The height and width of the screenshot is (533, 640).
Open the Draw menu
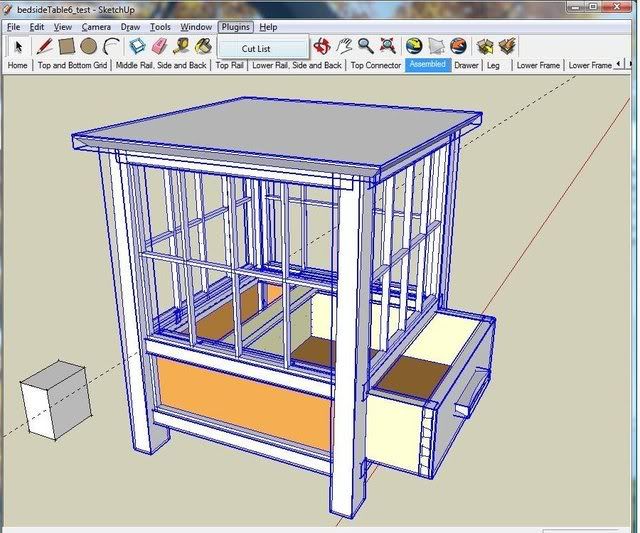[x=130, y=27]
